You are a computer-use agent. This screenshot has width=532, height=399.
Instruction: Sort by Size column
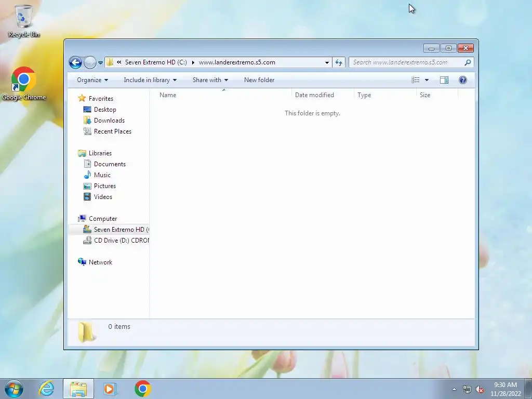pyautogui.click(x=437, y=95)
